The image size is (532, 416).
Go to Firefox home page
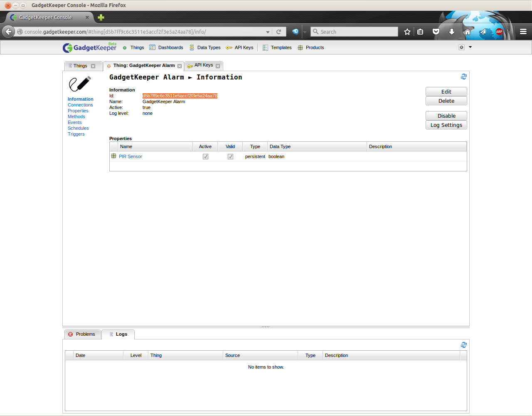click(467, 32)
